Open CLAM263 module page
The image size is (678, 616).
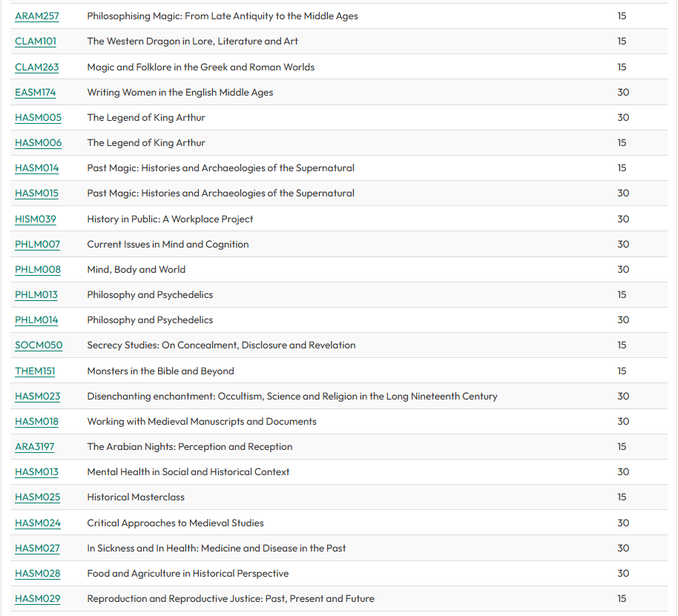[x=37, y=67]
